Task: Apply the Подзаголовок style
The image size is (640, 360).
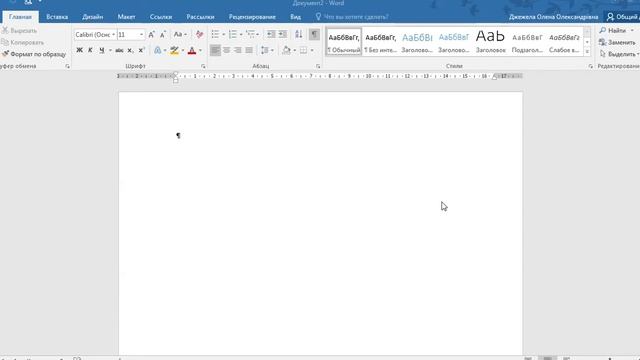Action: 527,42
